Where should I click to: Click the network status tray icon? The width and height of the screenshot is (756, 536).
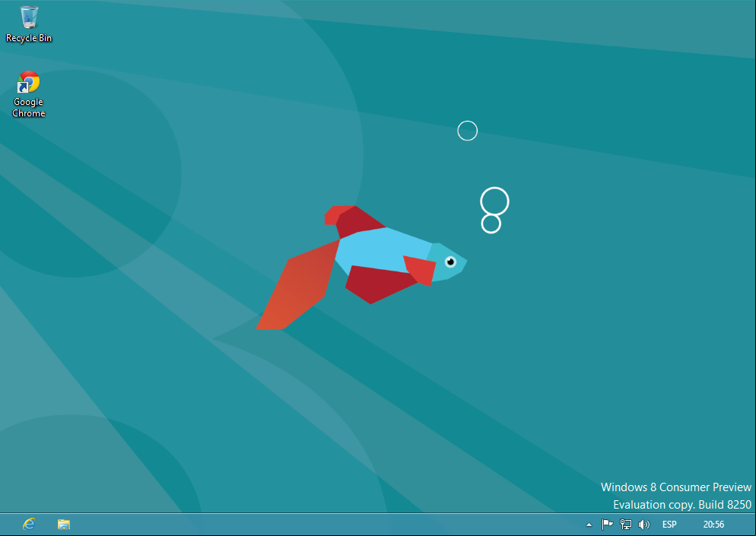626,524
